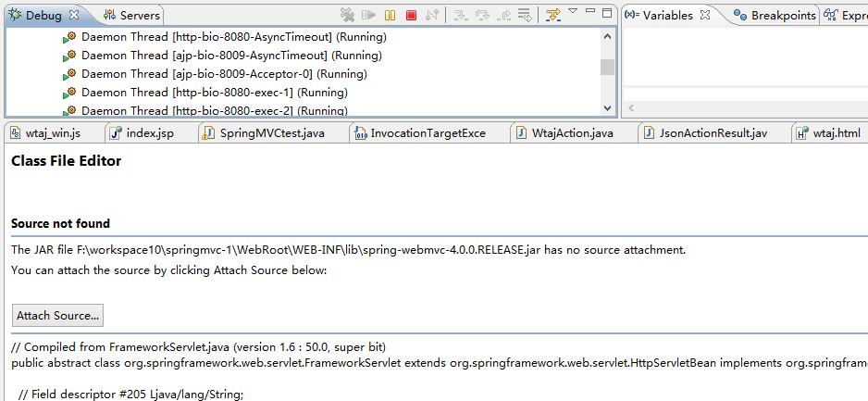Click the Step Over icon
This screenshot has width=868, height=401.
(x=482, y=15)
